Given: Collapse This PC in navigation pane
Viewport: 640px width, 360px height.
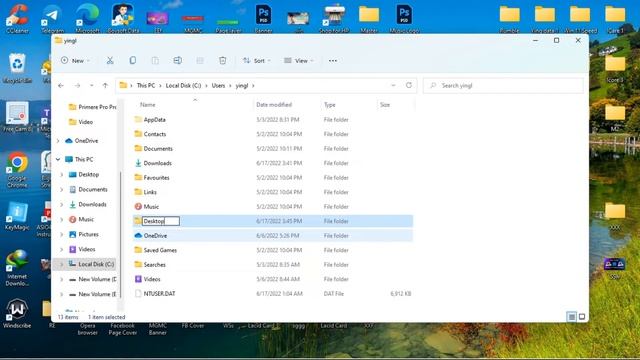Looking at the screenshot, I should tap(58, 159).
